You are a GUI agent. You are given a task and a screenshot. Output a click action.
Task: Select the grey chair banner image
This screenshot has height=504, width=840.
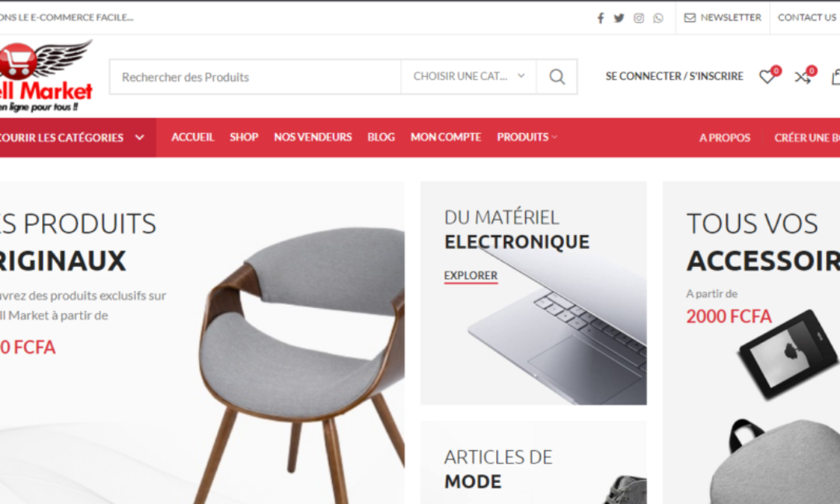tap(300, 364)
